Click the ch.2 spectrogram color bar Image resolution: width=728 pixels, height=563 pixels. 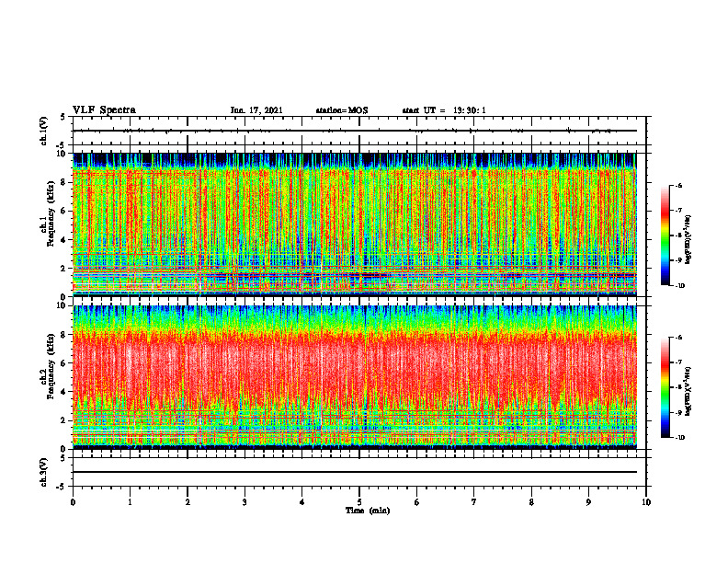[x=665, y=387]
